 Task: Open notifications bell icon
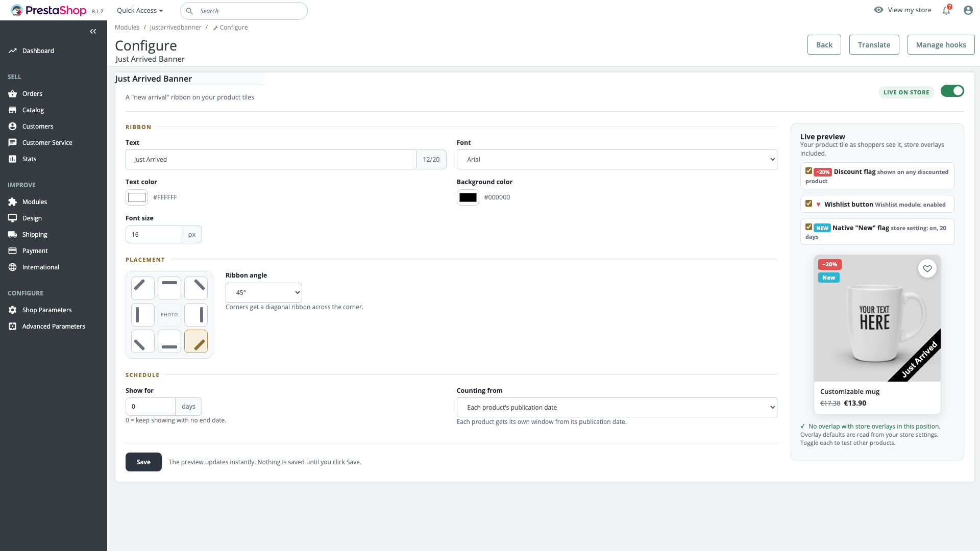946,10
